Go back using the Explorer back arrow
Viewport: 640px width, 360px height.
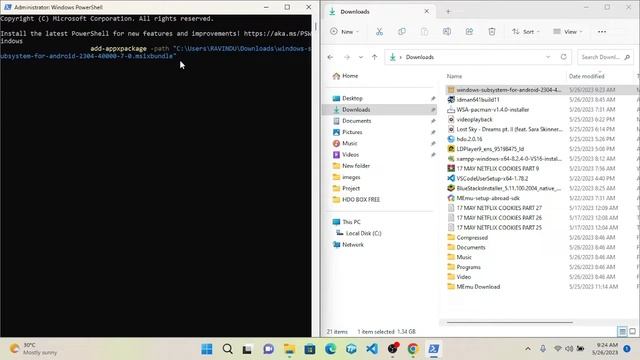(x=330, y=57)
